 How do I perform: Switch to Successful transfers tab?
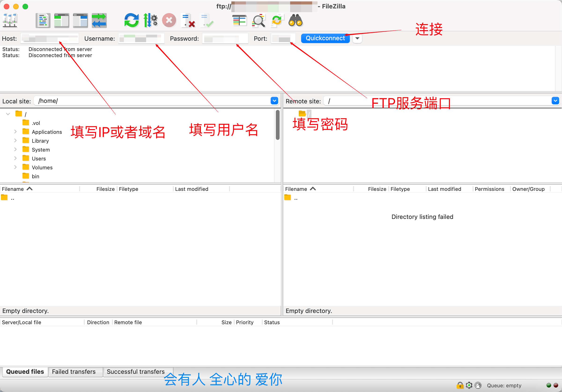click(136, 371)
